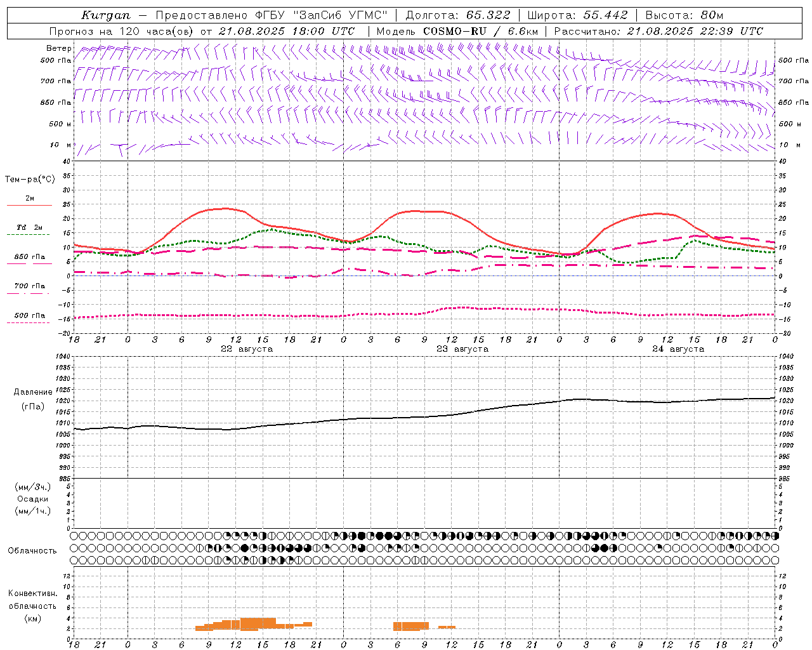Click the "(мм/1ч.)" precipitation unit label
This screenshot has height=650, width=812.
33,511
